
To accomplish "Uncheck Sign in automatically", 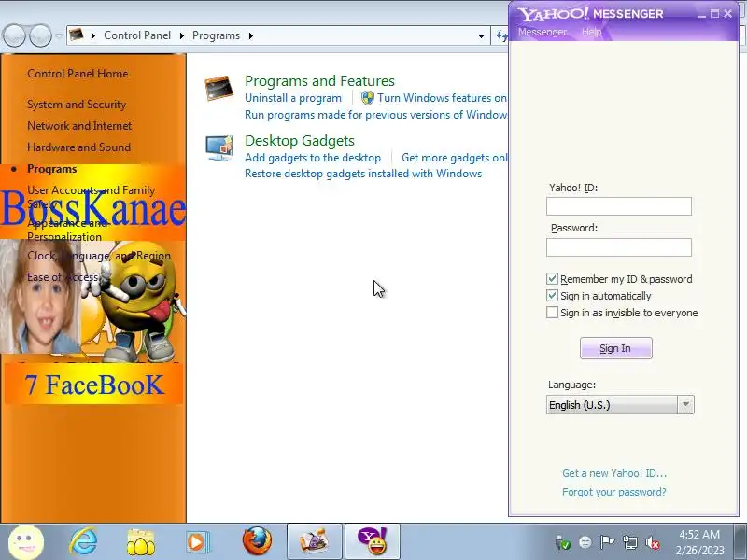I will pos(552,295).
